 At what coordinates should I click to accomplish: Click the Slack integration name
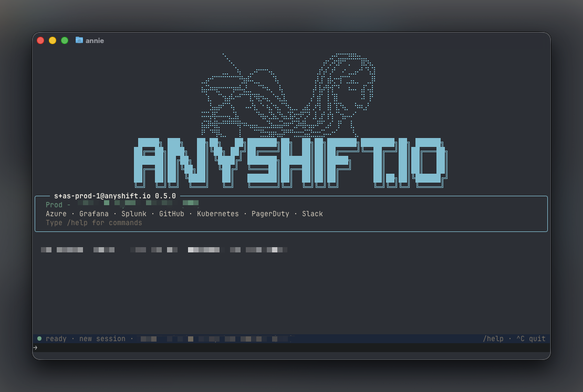tap(313, 214)
